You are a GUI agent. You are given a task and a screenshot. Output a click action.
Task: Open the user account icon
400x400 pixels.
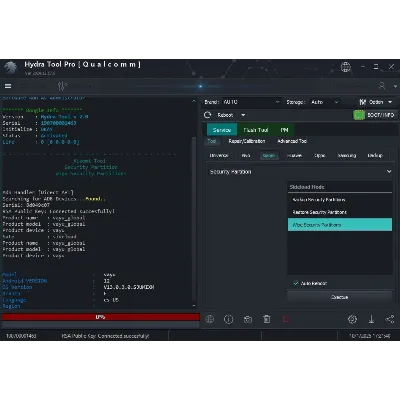(x=382, y=86)
